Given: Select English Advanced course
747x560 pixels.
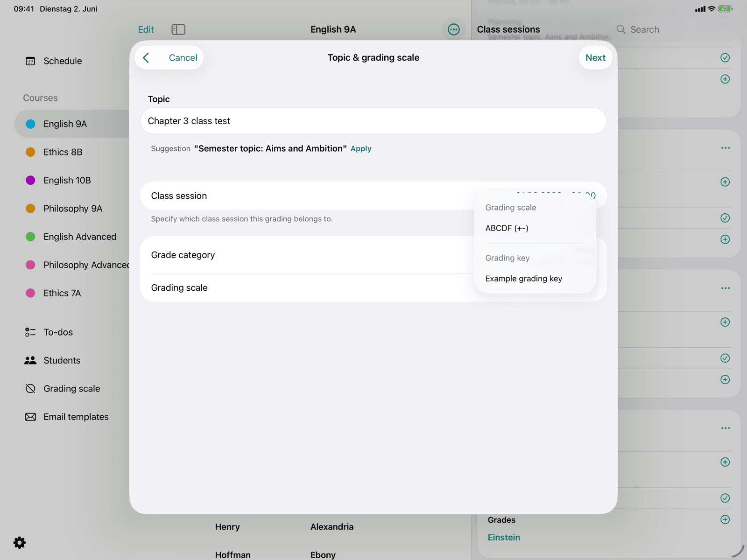Looking at the screenshot, I should click(x=80, y=237).
